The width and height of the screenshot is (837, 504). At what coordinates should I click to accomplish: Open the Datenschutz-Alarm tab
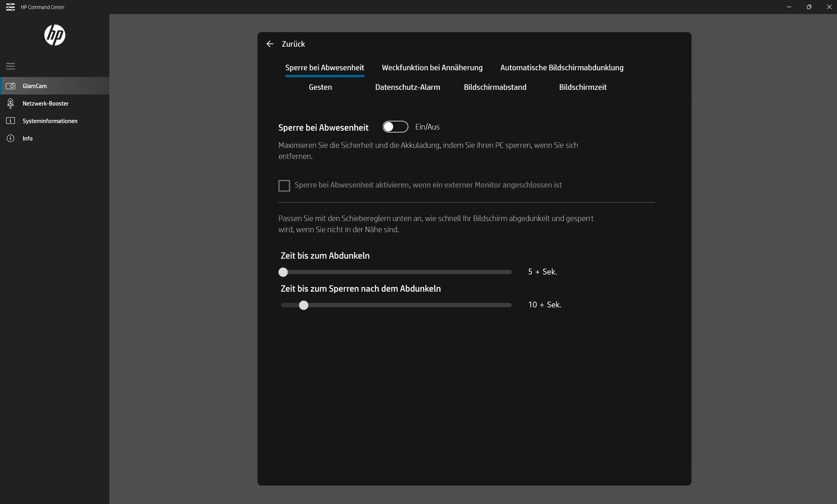tap(407, 87)
